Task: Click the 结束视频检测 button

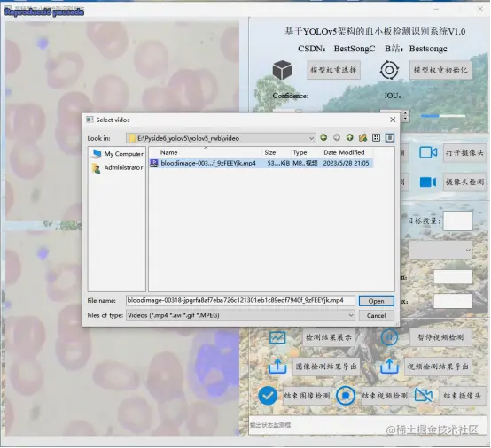Action: pyautogui.click(x=385, y=396)
